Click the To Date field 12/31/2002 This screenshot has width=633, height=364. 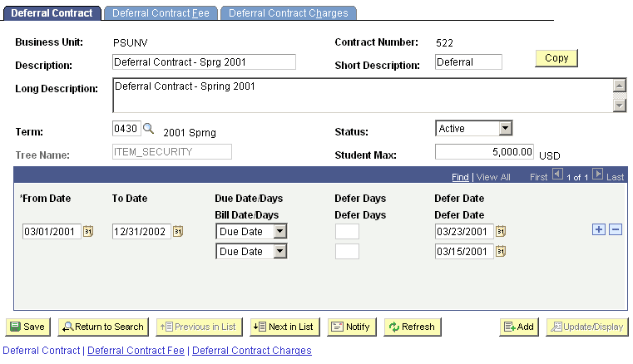[141, 232]
